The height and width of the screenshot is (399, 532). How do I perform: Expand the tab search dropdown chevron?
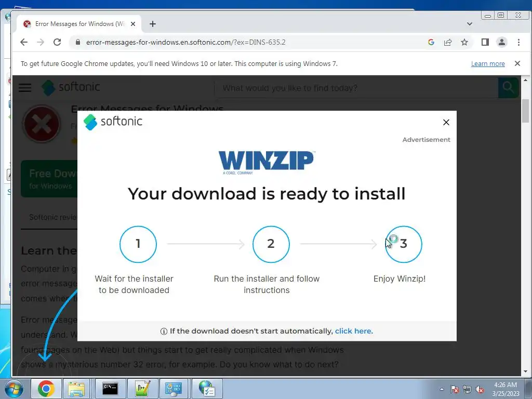470,24
